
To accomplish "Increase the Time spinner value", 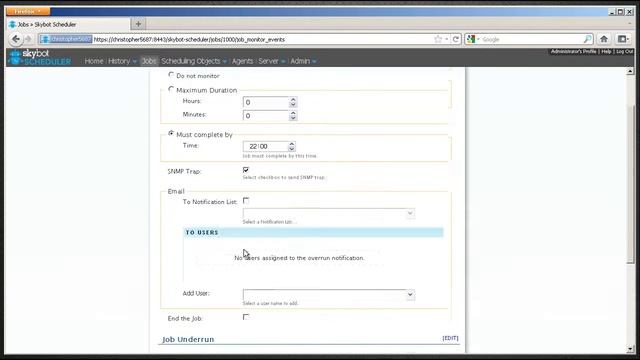I will 291,144.
